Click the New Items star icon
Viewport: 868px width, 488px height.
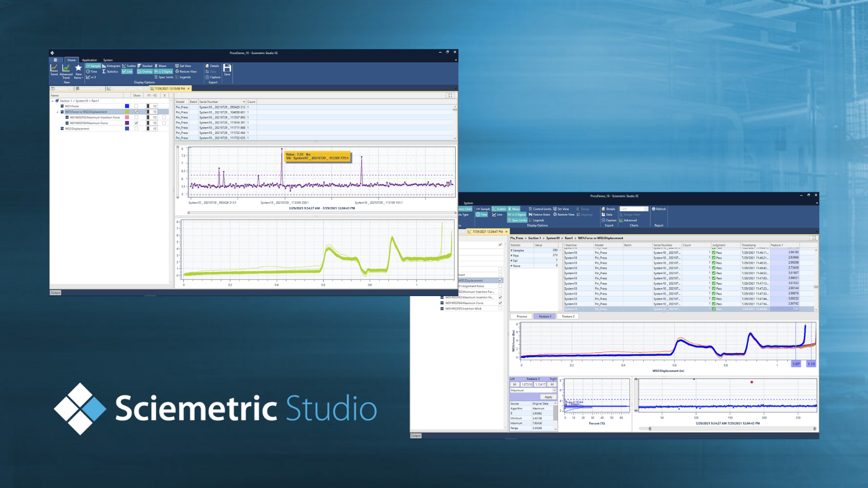point(78,68)
